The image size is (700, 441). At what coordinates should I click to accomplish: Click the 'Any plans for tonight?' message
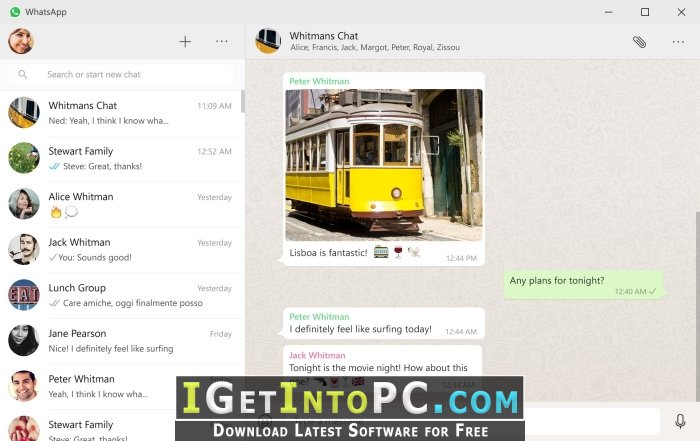coord(583,285)
